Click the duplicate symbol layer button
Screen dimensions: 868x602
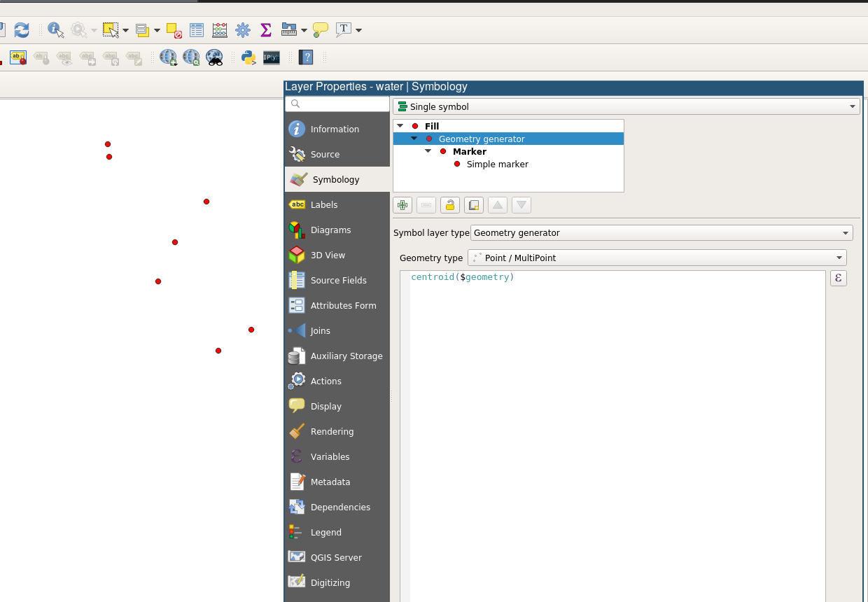pyautogui.click(x=474, y=205)
